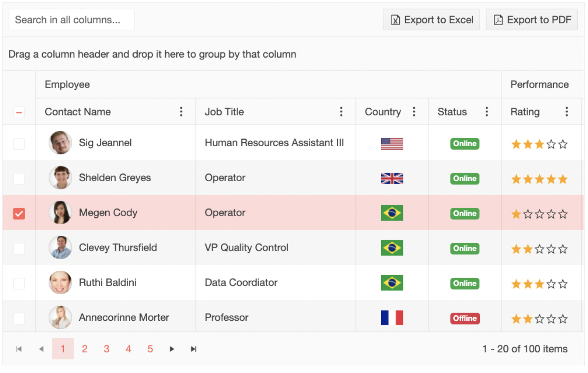Click Export to PDF button

click(532, 20)
